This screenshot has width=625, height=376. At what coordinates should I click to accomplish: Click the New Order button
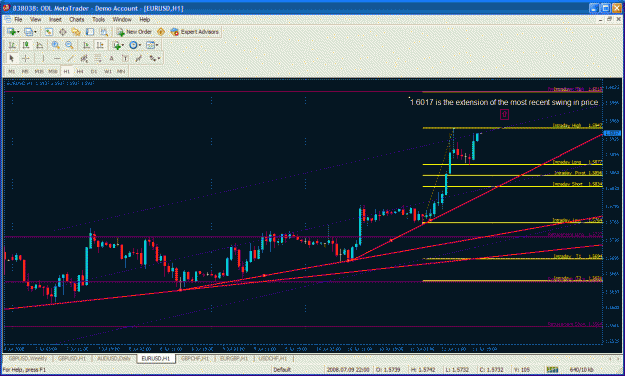tap(134, 32)
